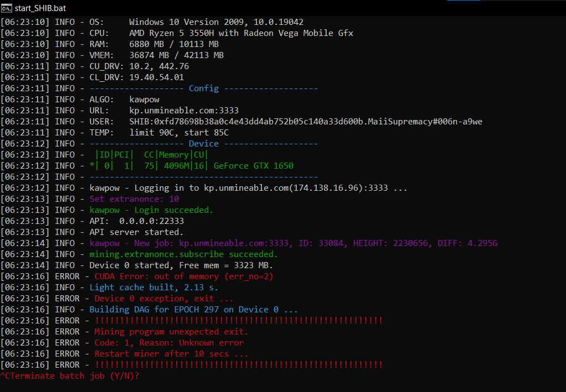Click the CU_DRV value '10.2, 442.76'
Viewport: 566px width, 392px height.
[x=159, y=66]
